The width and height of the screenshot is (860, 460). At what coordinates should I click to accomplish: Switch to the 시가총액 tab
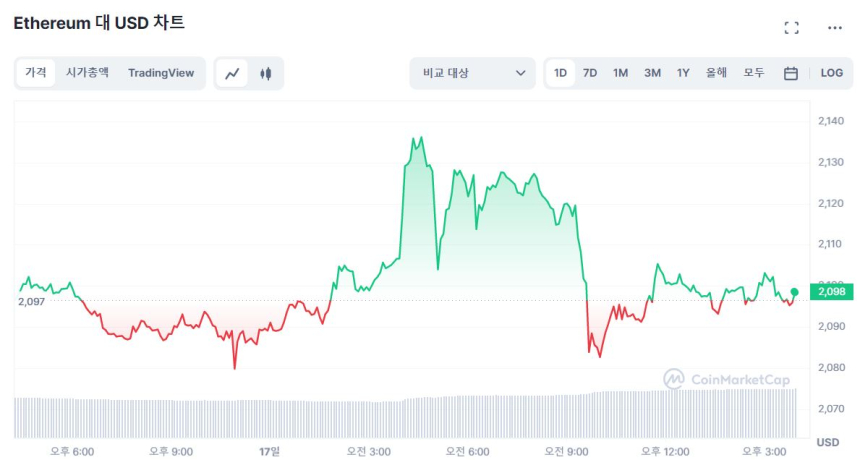point(87,73)
